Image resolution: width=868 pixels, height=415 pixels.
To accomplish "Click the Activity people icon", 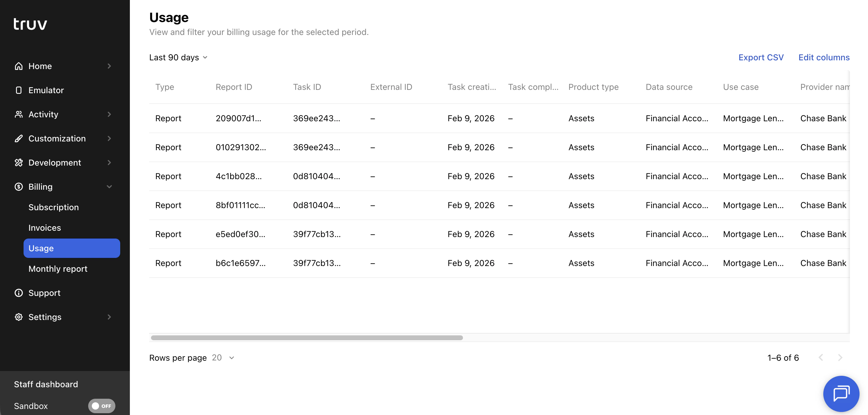I will point(19,114).
